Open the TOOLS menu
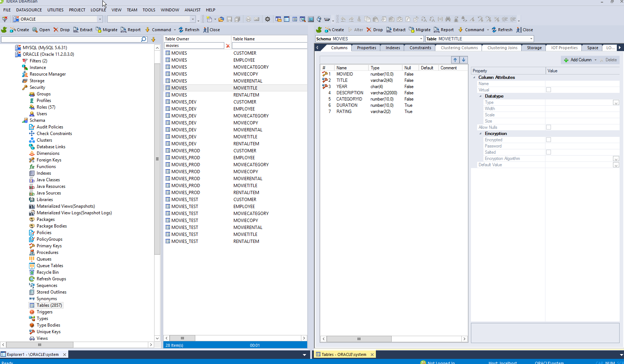624x364 pixels. pyautogui.click(x=149, y=10)
